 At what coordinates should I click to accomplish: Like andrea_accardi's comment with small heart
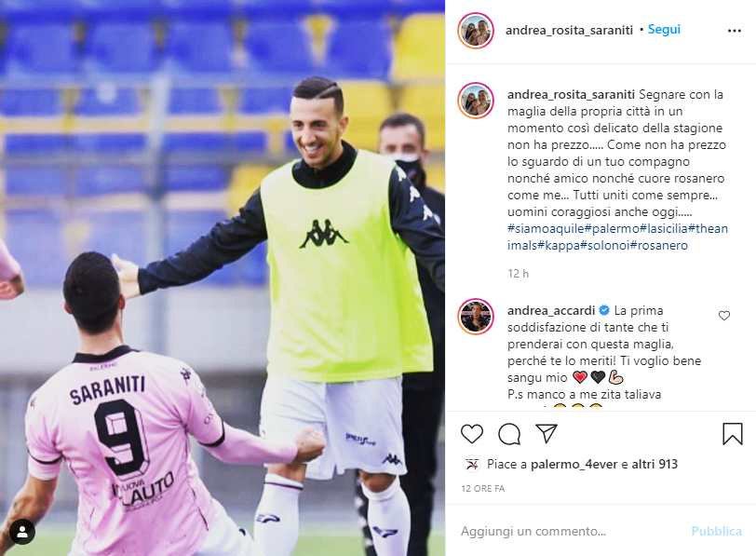tap(723, 316)
